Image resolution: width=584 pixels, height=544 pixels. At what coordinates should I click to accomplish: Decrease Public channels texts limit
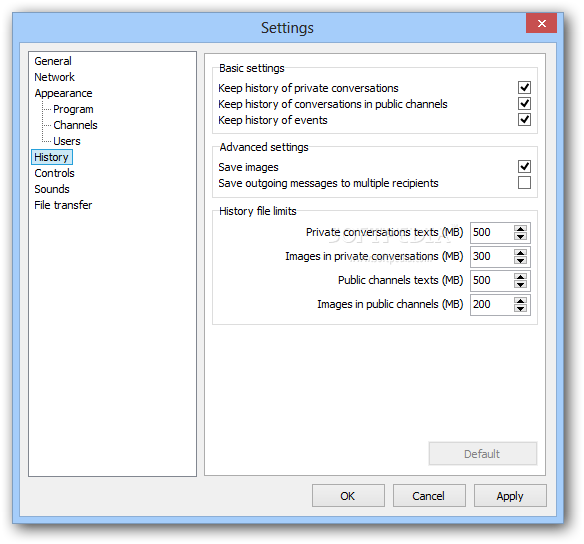point(520,284)
